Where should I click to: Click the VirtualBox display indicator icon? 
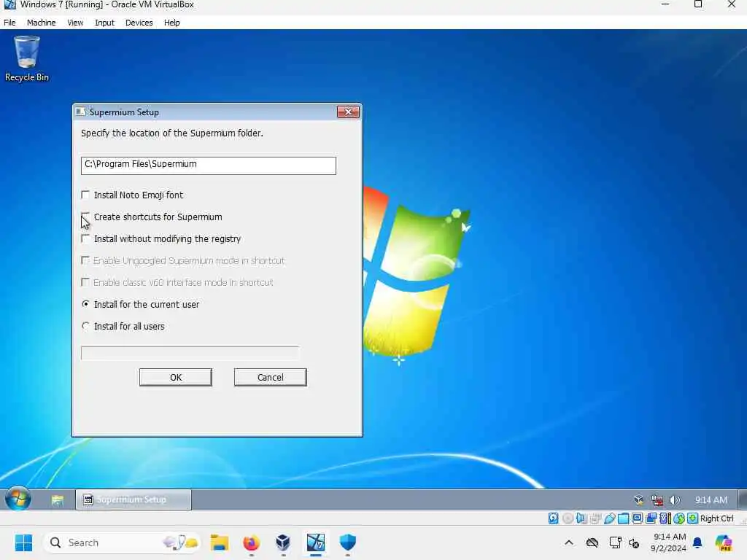(x=637, y=518)
